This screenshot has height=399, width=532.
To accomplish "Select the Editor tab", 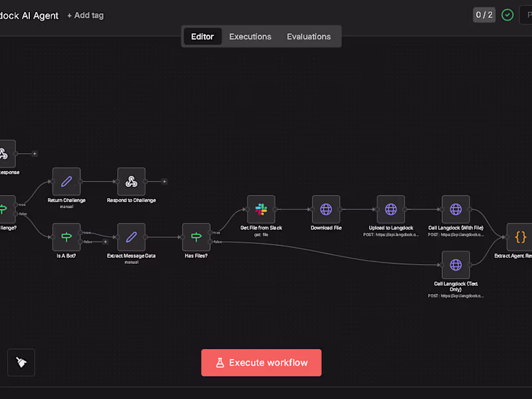I will tap(202, 37).
